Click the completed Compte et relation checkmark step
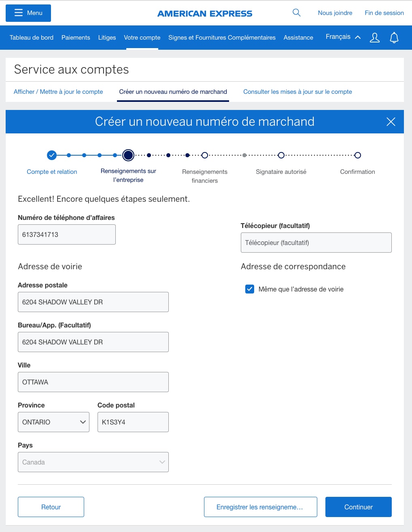 click(x=52, y=155)
